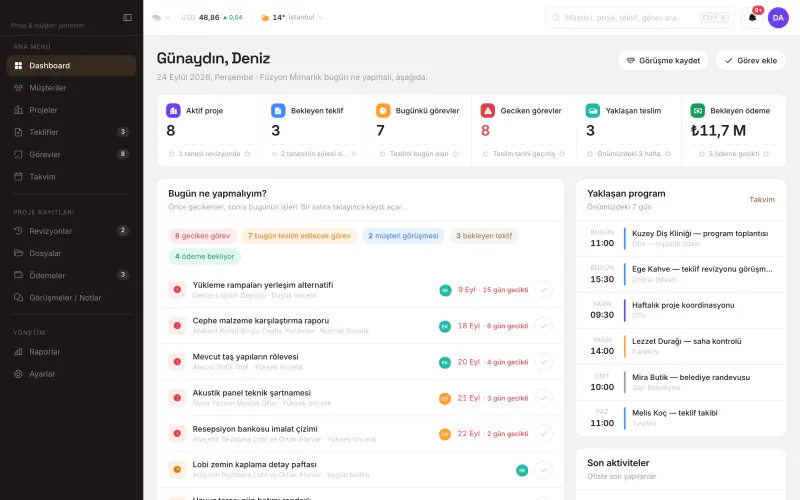Open the DA user avatar menu
The image size is (800, 500).
tap(778, 18)
